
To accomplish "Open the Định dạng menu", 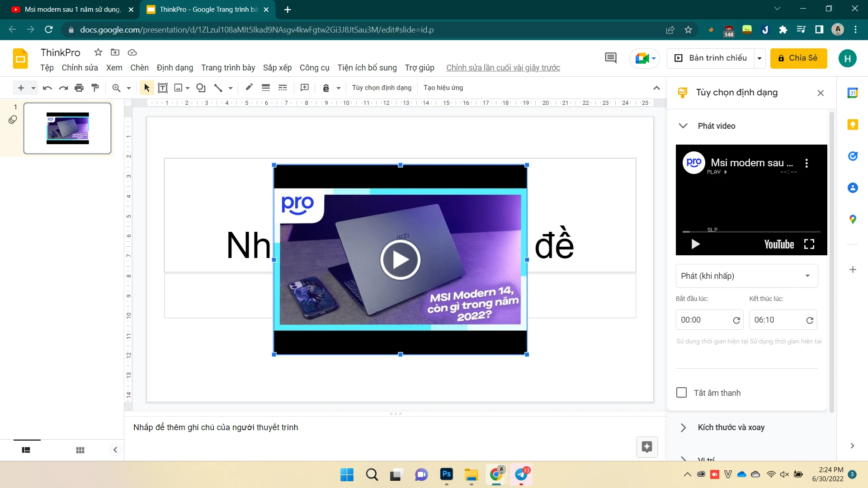I will (x=175, y=68).
